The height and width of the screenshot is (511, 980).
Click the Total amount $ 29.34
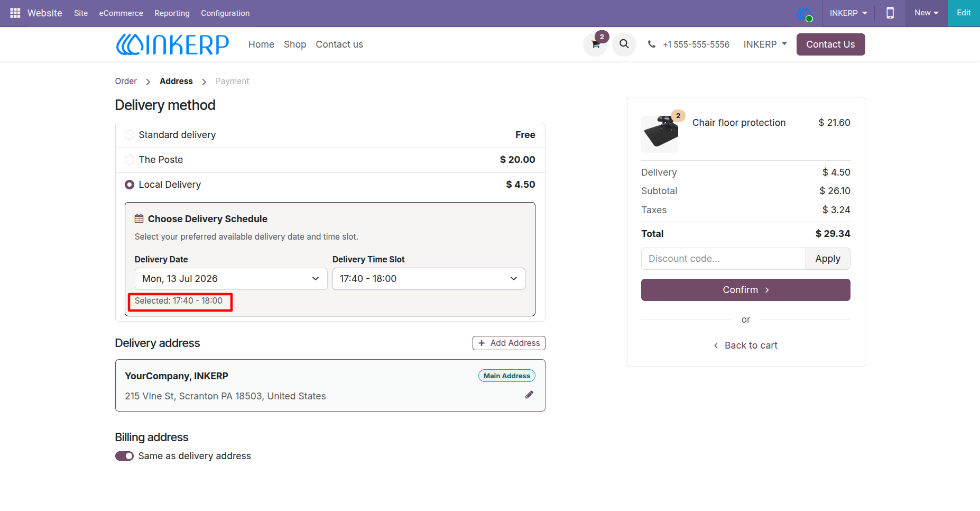click(833, 234)
